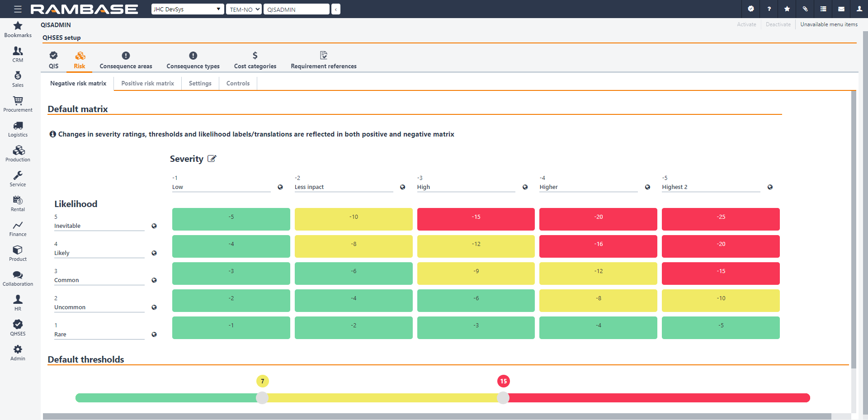Viewport: 868px width, 420px height.
Task: Expand the TEM-NO language selector
Action: click(243, 9)
